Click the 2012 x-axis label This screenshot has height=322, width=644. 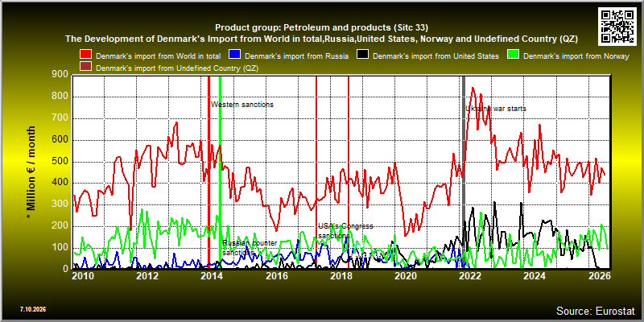click(147, 275)
